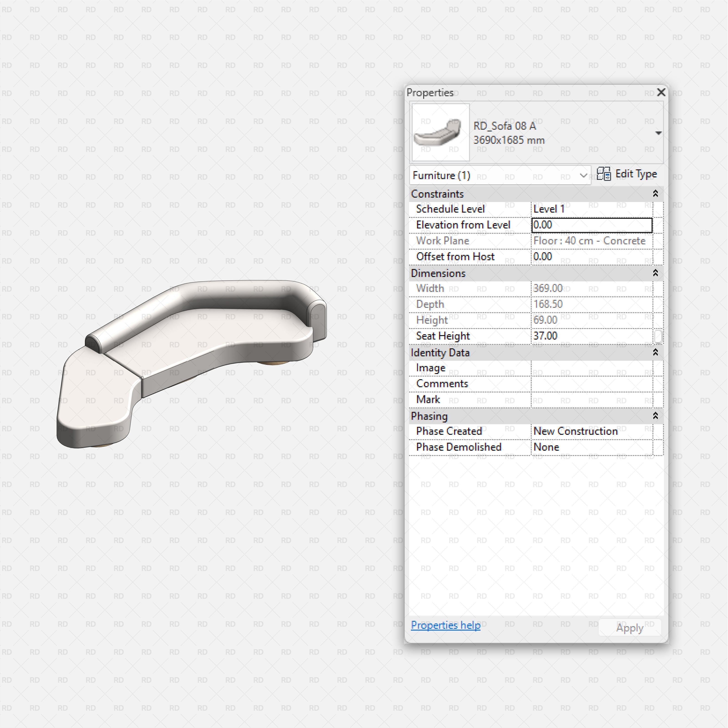
Task: Click the small button beside Seat Height
Action: coord(658,336)
